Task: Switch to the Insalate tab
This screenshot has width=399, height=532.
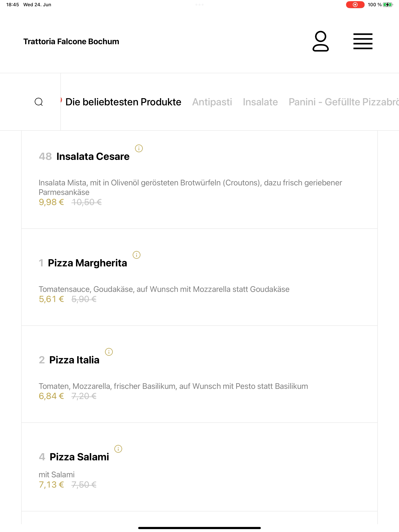Action: pos(260,102)
